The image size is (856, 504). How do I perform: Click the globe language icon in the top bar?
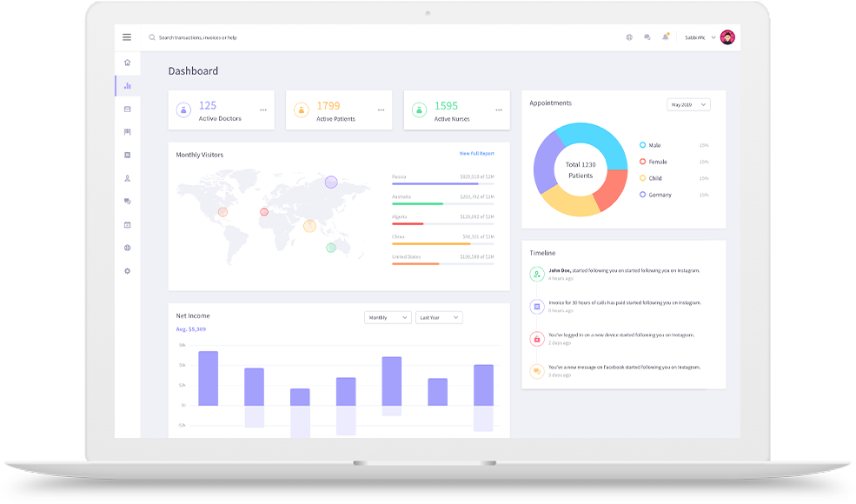(629, 37)
